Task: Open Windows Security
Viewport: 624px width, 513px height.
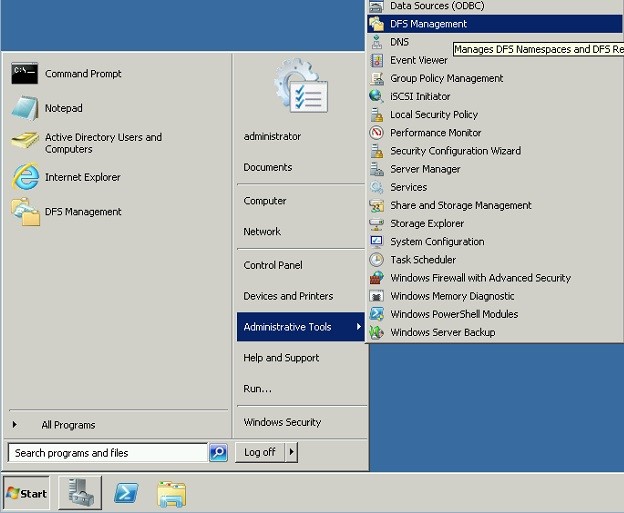Action: click(x=283, y=422)
